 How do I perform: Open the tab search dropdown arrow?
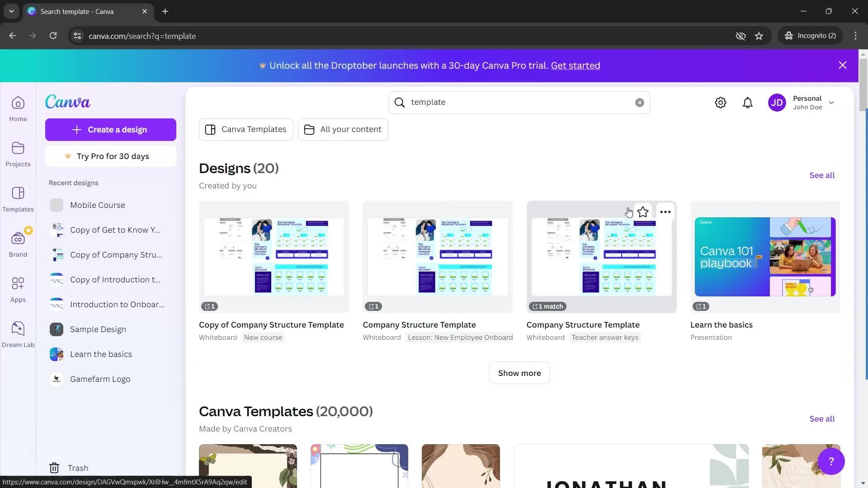(x=11, y=11)
